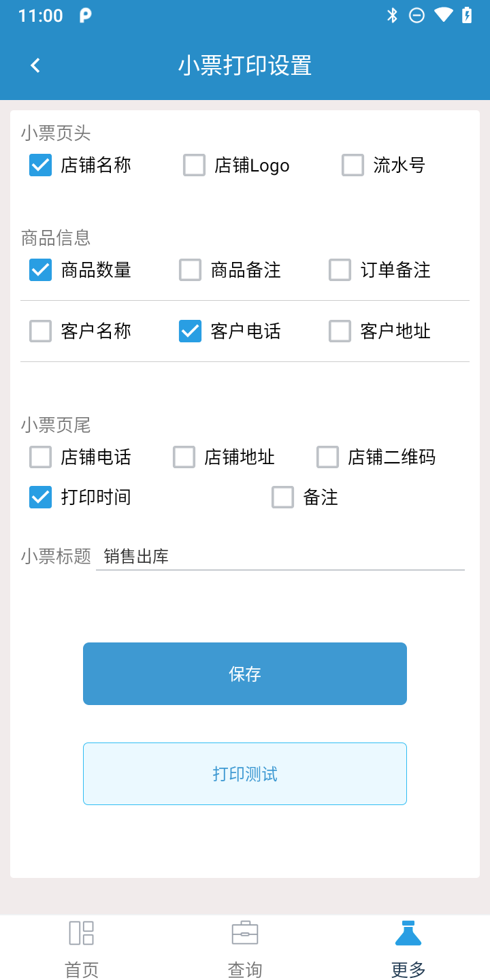Tap the back arrow icon

pyautogui.click(x=35, y=65)
